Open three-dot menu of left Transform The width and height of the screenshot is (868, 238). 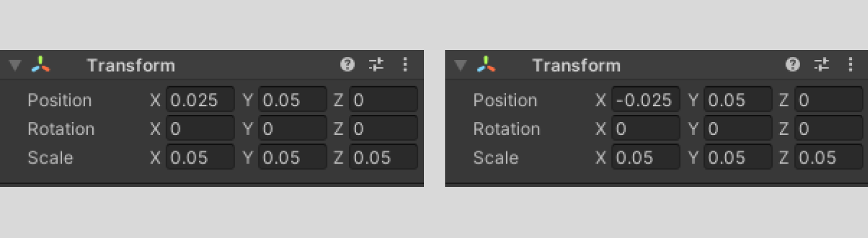(x=405, y=65)
